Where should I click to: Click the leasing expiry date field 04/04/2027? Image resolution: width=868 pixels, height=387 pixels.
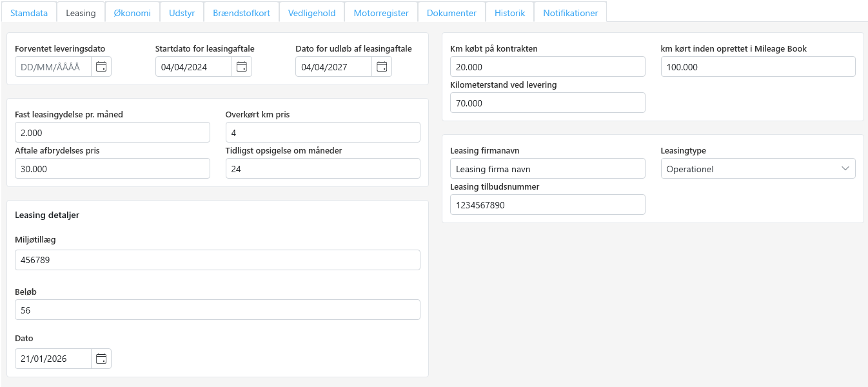[x=333, y=66]
